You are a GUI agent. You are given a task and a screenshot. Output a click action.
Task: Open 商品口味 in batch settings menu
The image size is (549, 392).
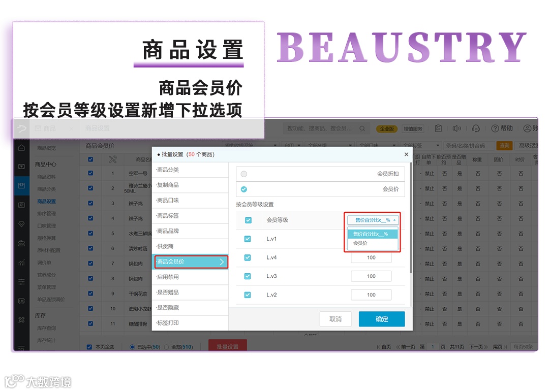point(190,201)
